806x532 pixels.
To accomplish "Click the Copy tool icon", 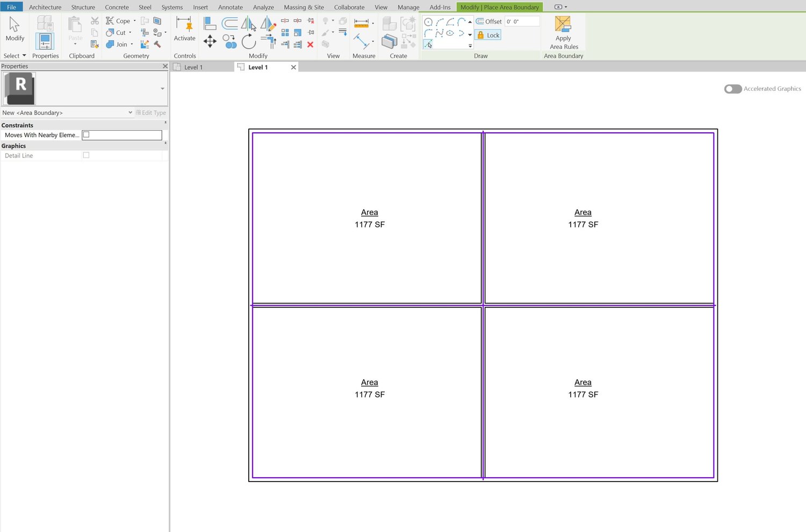I will click(230, 41).
